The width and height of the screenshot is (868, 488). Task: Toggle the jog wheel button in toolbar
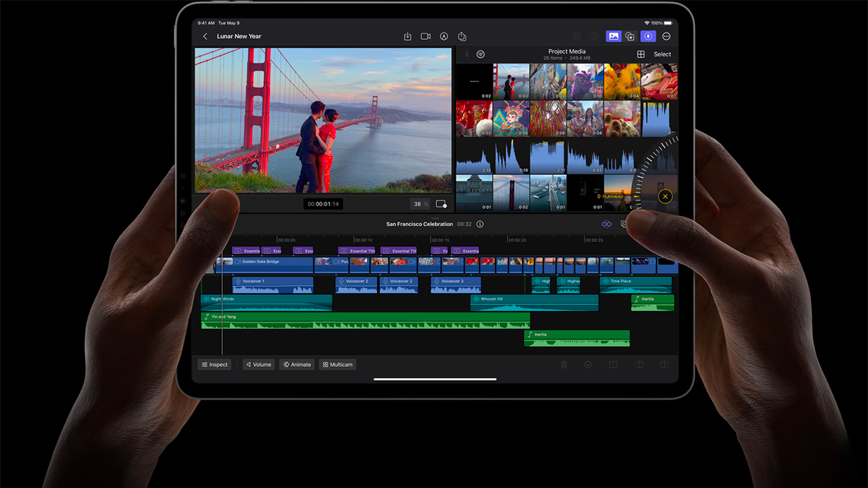pyautogui.click(x=648, y=37)
